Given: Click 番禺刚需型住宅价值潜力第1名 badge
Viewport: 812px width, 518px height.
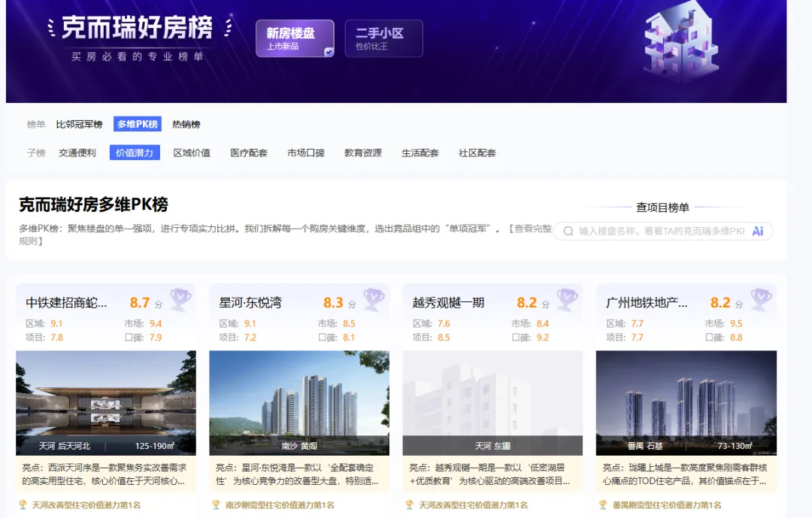Looking at the screenshot, I should click(666, 505).
